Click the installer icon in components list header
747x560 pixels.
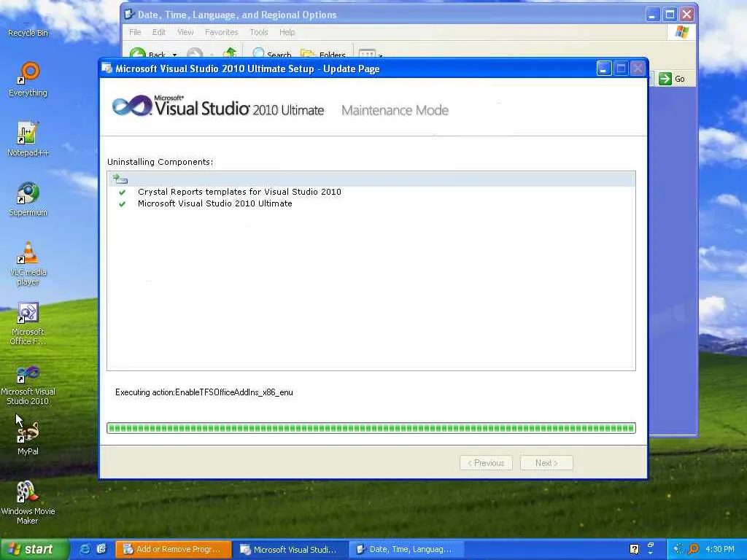pyautogui.click(x=120, y=179)
